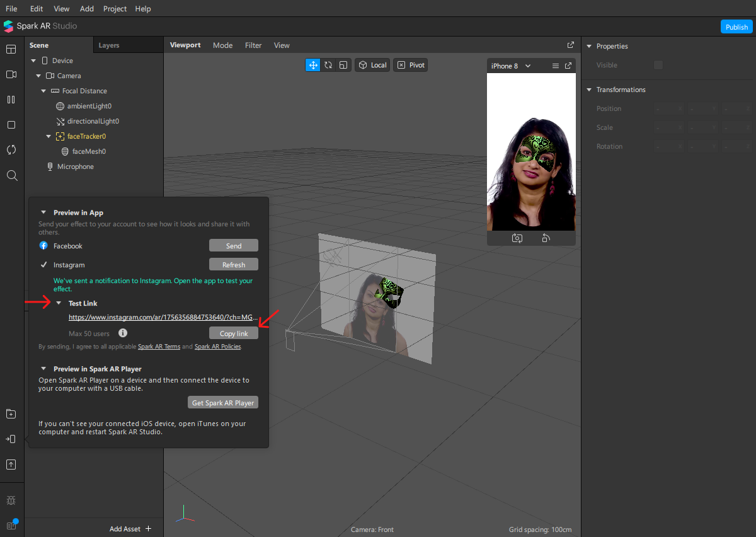The width and height of the screenshot is (756, 537).
Task: Click the pause icon in left sidebar
Action: point(11,100)
